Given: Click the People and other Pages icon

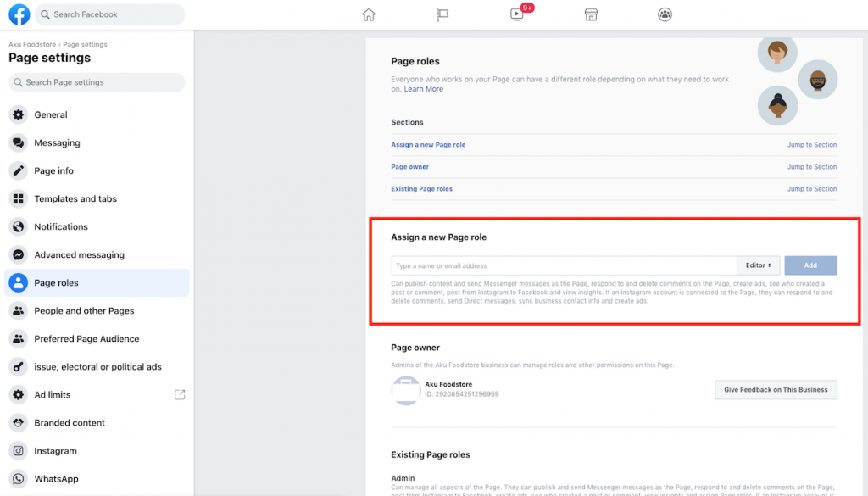Looking at the screenshot, I should pos(19,310).
